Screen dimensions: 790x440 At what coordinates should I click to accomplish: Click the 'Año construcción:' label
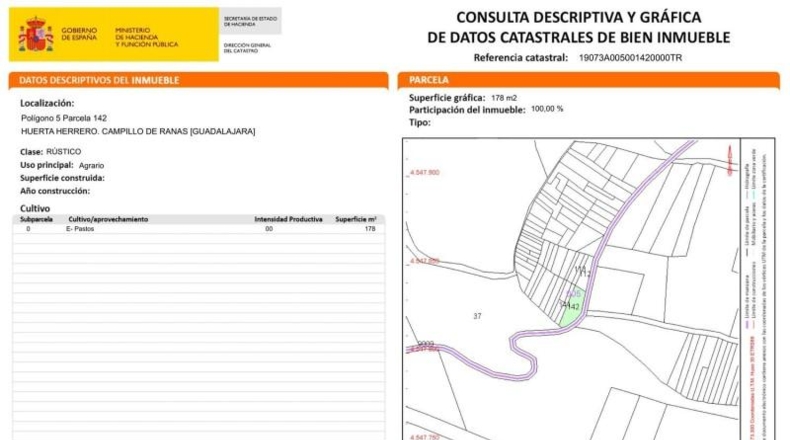[55, 192]
